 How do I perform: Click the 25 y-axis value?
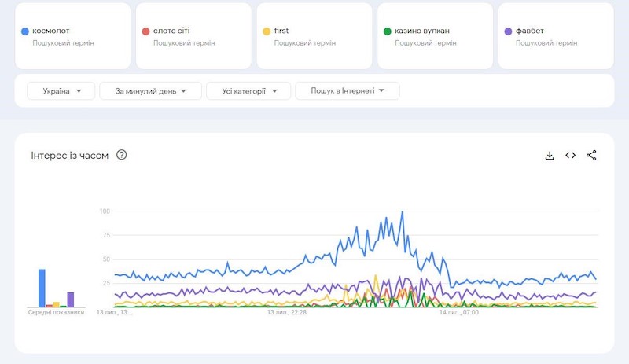point(106,283)
